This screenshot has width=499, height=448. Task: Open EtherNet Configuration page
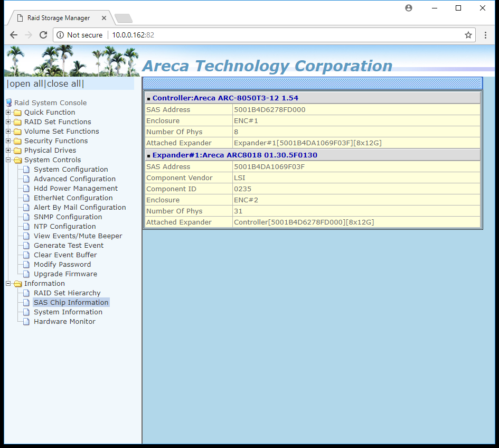coord(73,198)
